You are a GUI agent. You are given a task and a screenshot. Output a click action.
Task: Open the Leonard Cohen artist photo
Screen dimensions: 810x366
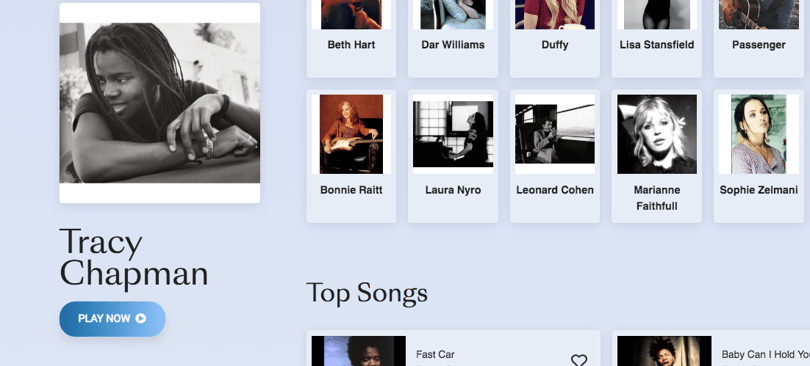[x=555, y=134]
